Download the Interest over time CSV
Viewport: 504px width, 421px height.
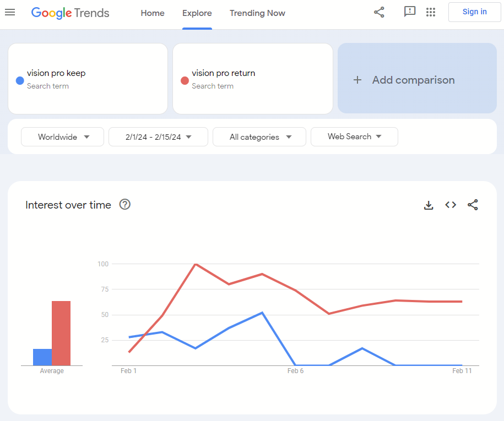(429, 205)
